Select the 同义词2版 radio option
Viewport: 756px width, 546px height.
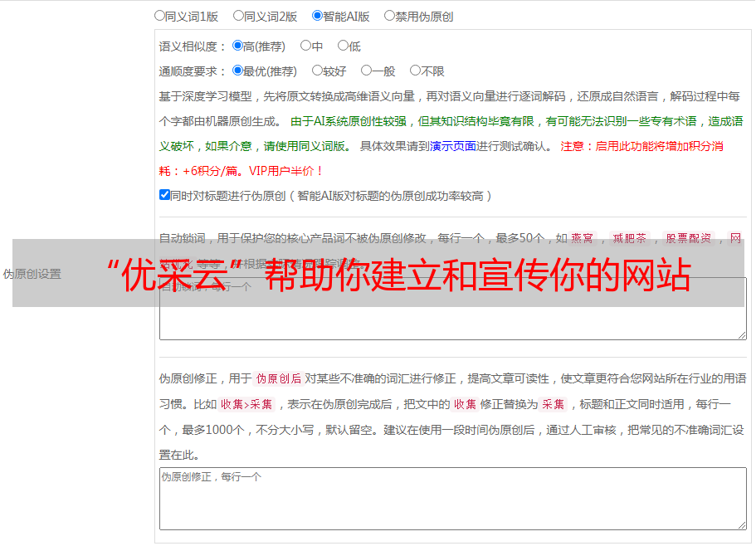[x=238, y=16]
